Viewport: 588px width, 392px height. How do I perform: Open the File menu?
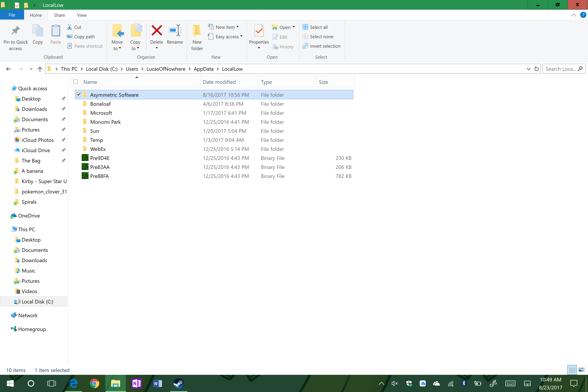click(x=12, y=15)
